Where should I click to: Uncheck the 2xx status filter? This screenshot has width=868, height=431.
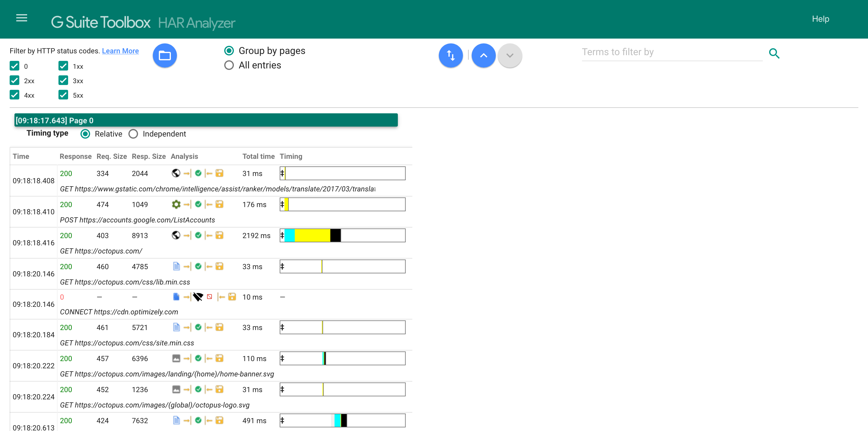tap(14, 80)
